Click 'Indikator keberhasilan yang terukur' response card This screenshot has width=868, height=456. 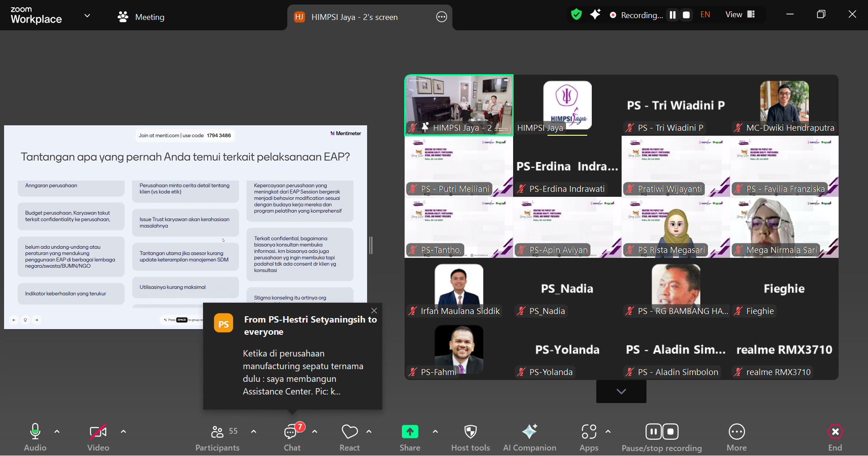coord(71,294)
